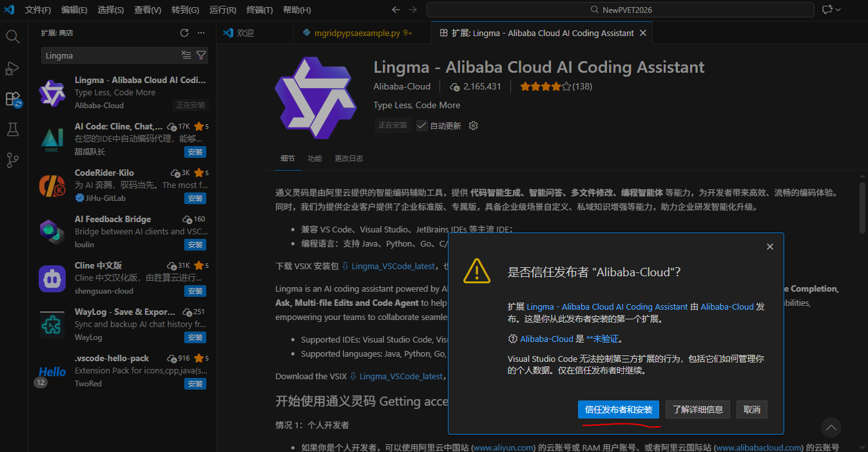Open the Alibaba-Cloud publisher link on the details page
The height and width of the screenshot is (452, 868).
click(x=402, y=86)
